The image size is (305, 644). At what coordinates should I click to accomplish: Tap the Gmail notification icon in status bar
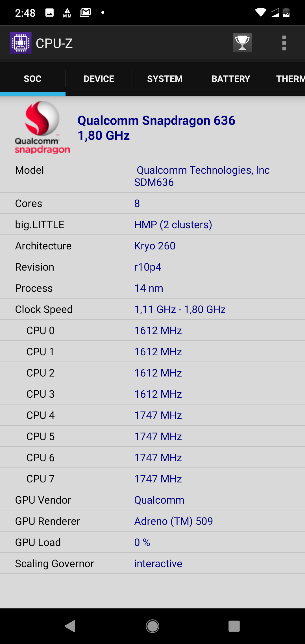[85, 12]
